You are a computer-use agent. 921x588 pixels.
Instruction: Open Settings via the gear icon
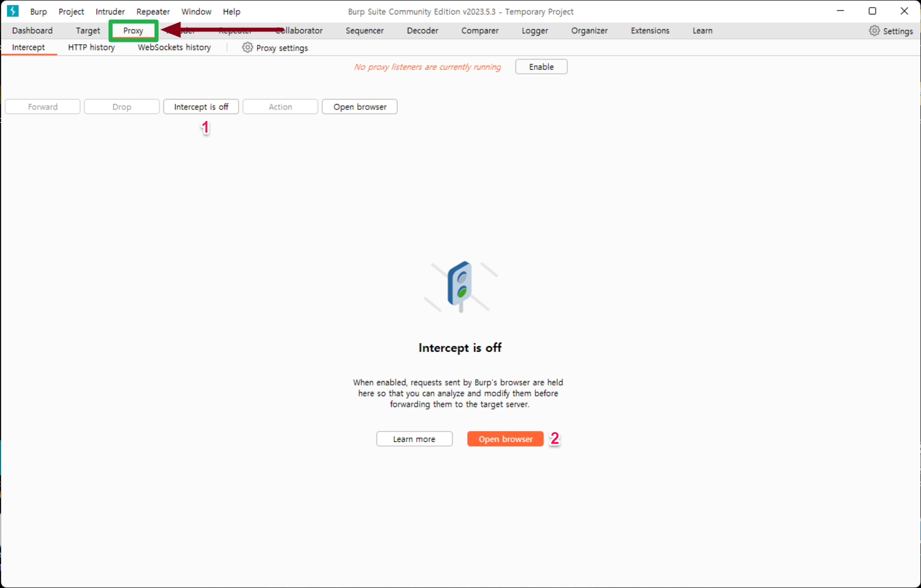[x=874, y=31]
